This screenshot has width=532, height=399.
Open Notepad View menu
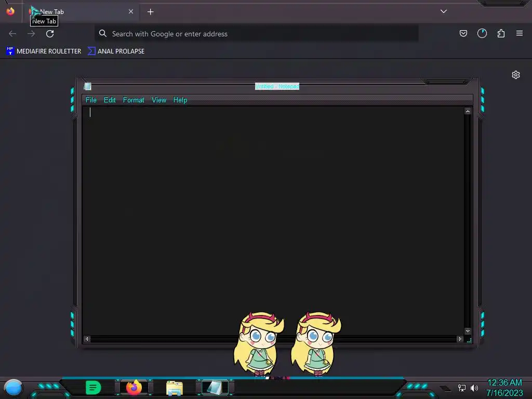point(159,100)
